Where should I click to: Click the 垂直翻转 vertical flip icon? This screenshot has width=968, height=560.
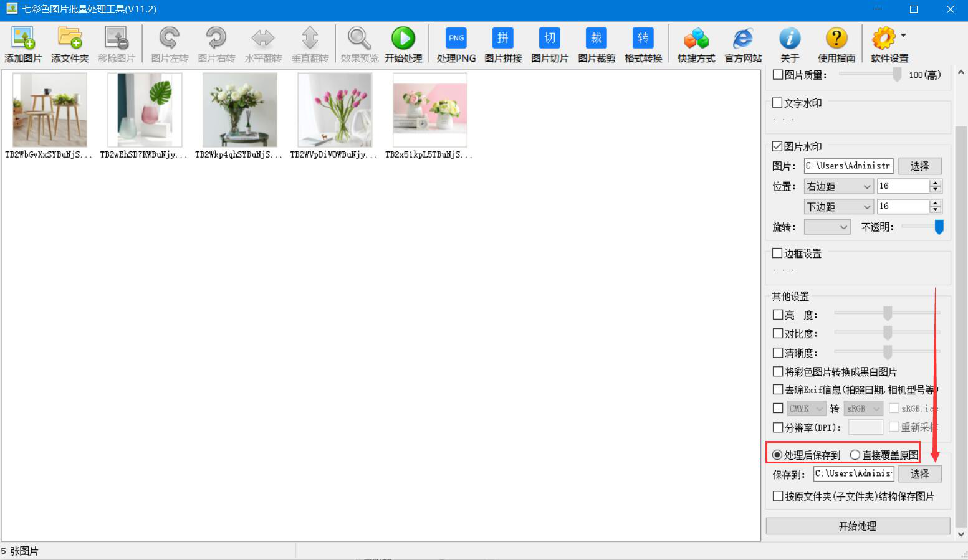click(310, 38)
